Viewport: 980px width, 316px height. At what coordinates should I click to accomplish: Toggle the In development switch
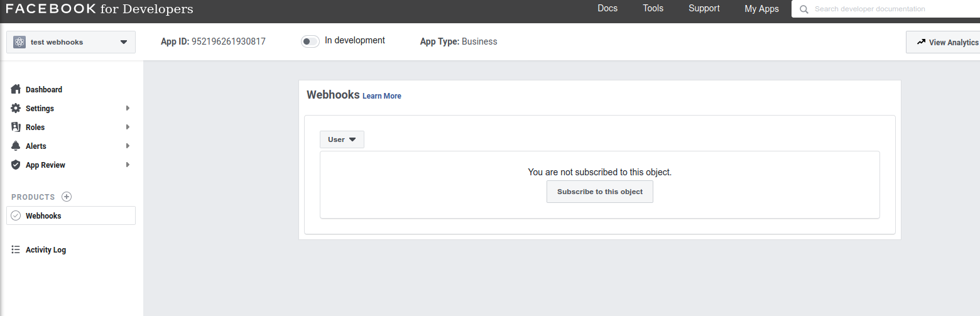tap(310, 41)
